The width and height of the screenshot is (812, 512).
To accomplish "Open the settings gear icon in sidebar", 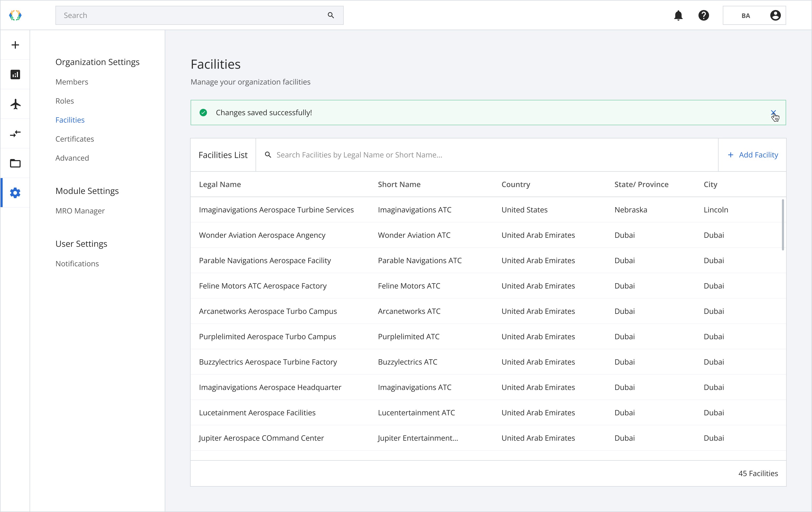I will (x=15, y=193).
